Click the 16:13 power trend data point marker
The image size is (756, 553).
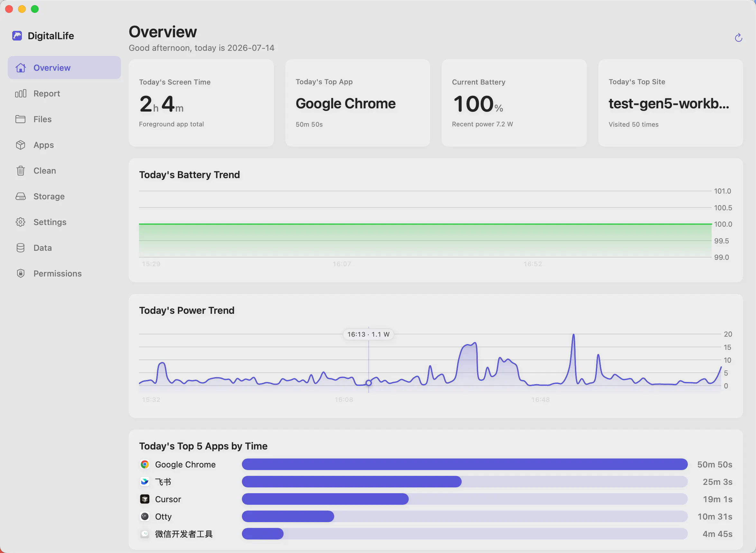click(368, 383)
